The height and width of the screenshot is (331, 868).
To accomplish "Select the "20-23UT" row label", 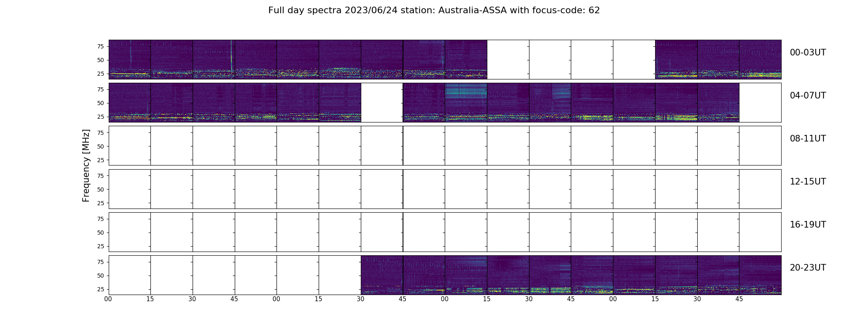I will [808, 268].
